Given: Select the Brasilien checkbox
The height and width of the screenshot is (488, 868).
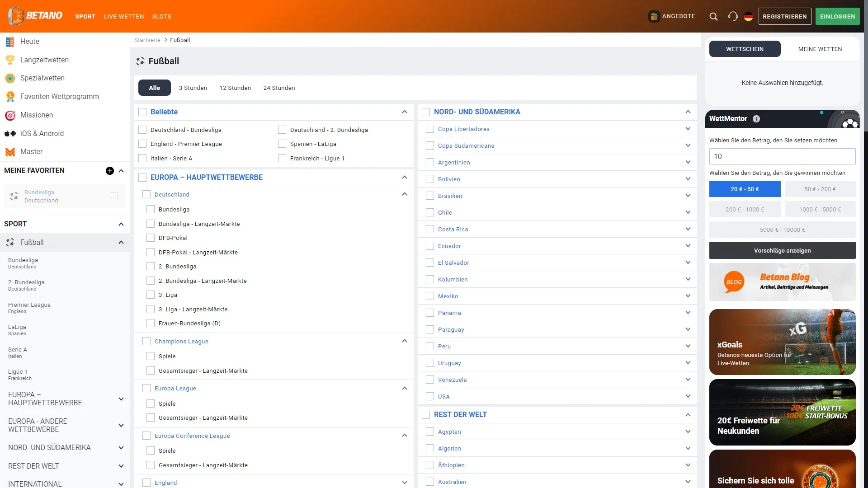Looking at the screenshot, I should 430,196.
